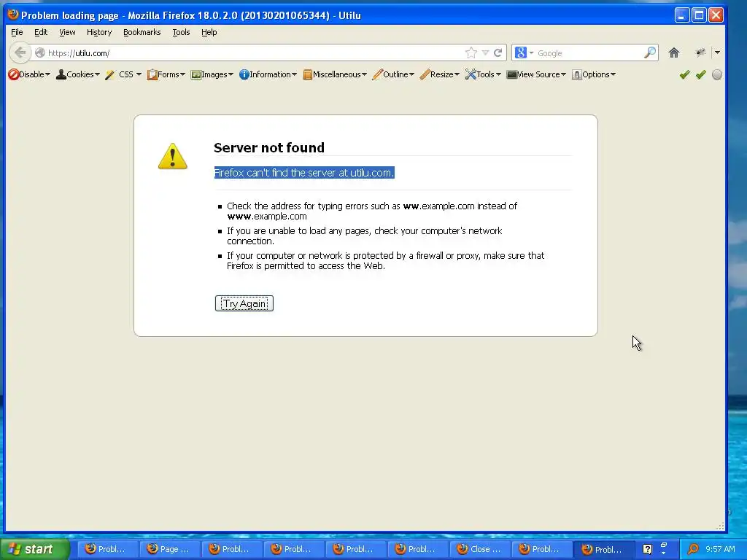Open the spider add-on toolbar icon
This screenshot has width=747, height=560.
tap(700, 52)
